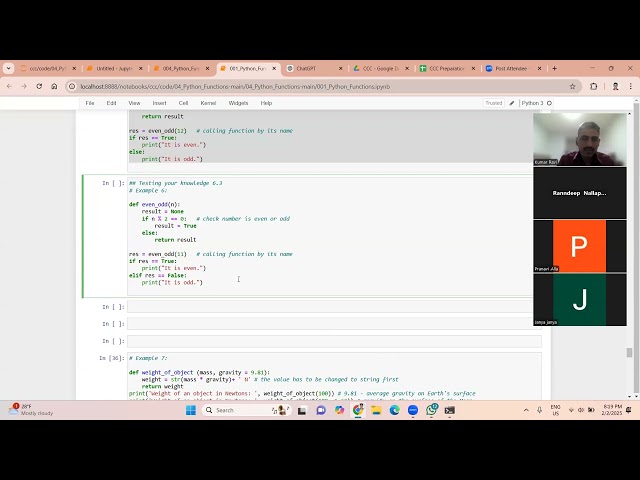
Task: Click the third empty code cell
Action: (x=334, y=341)
